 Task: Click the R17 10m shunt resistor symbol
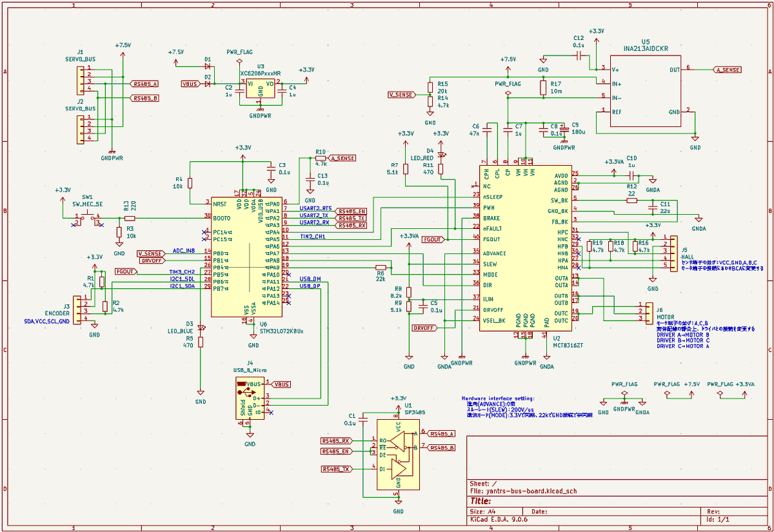543,88
